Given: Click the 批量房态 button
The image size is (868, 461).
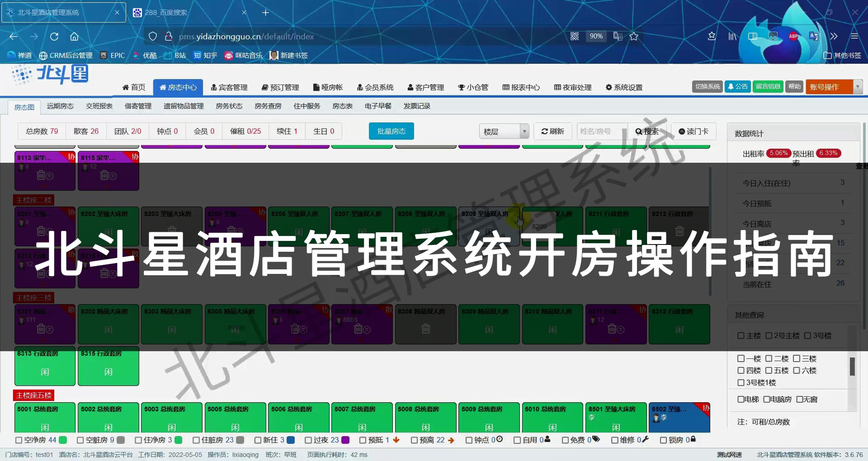Looking at the screenshot, I should click(x=392, y=131).
